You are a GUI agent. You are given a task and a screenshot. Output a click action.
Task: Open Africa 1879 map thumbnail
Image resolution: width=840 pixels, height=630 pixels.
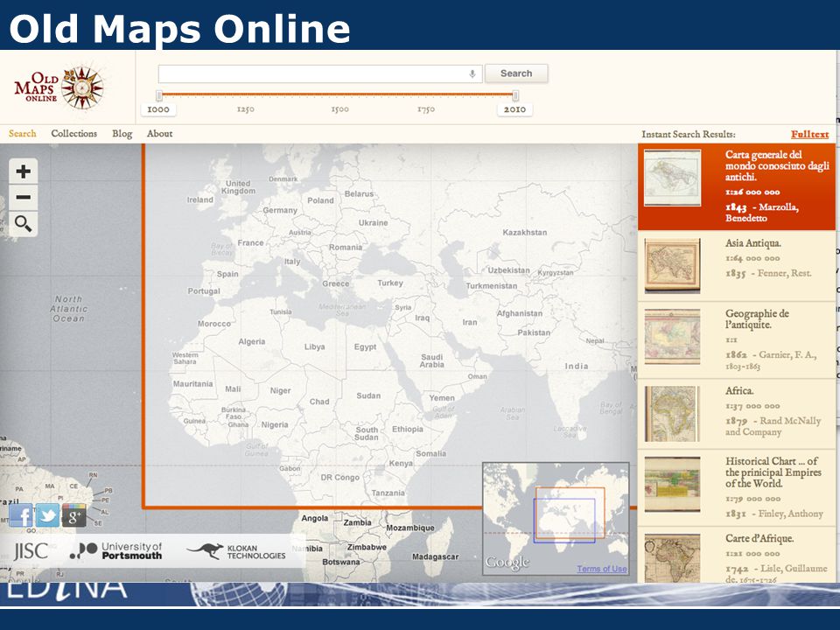[672, 414]
